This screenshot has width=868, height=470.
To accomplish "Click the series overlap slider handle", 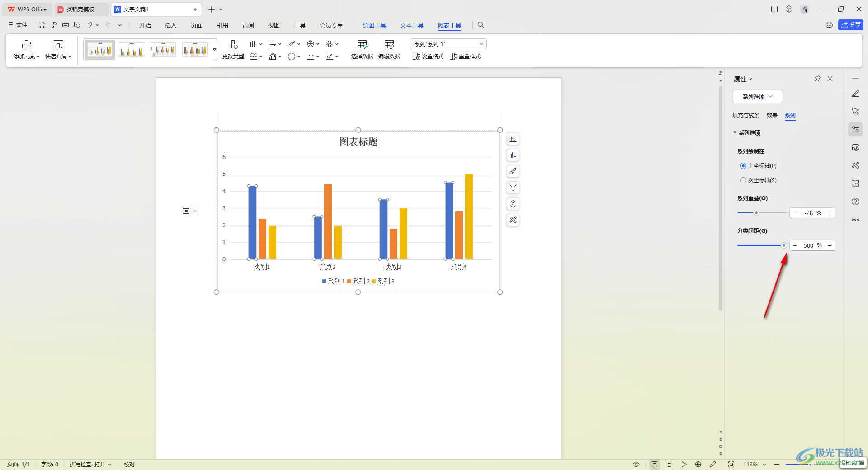I will [756, 213].
